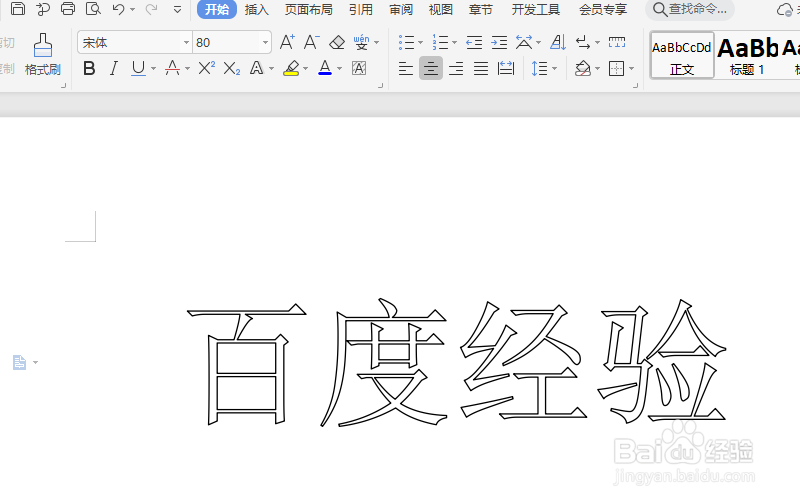Open the 审阅 tab
This screenshot has height=504, width=800.
[401, 9]
